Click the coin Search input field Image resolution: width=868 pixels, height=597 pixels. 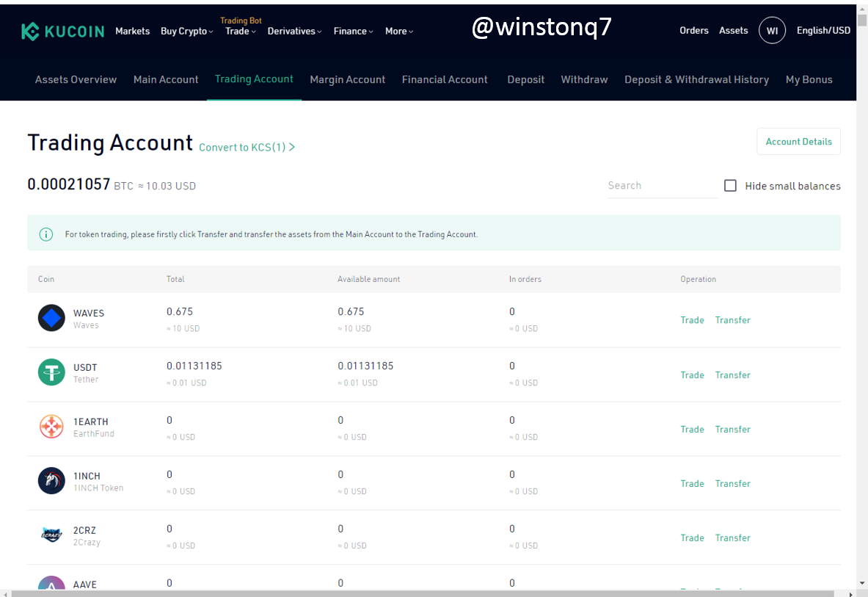click(x=662, y=186)
